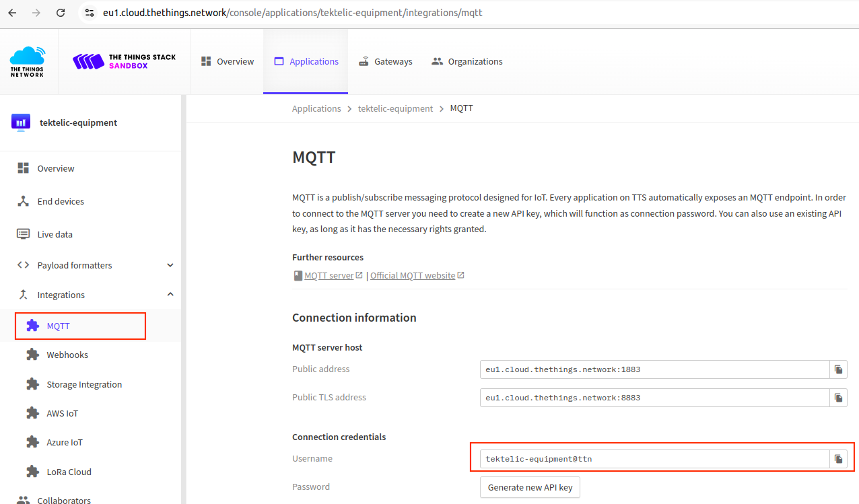Click the Live data icon
The height and width of the screenshot is (504, 859).
pos(24,234)
